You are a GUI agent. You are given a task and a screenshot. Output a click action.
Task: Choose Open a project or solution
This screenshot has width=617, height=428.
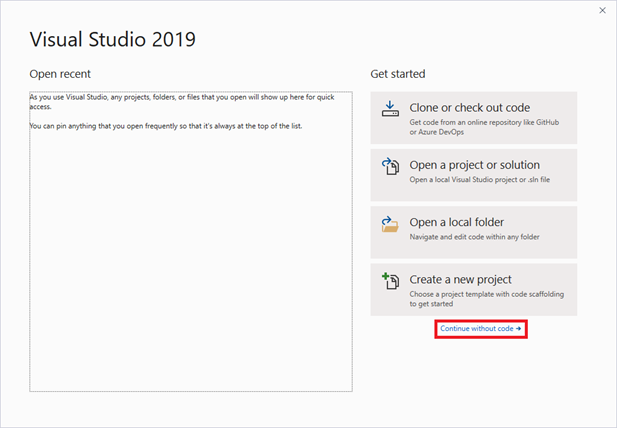coord(473,175)
